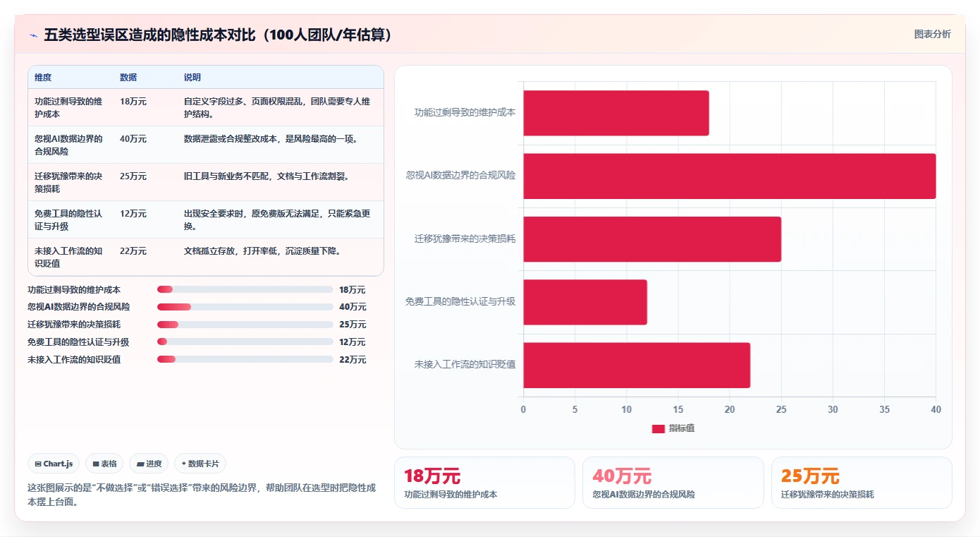Click the 12万元 value in the table
The width and height of the screenshot is (980, 537).
pyautogui.click(x=133, y=214)
